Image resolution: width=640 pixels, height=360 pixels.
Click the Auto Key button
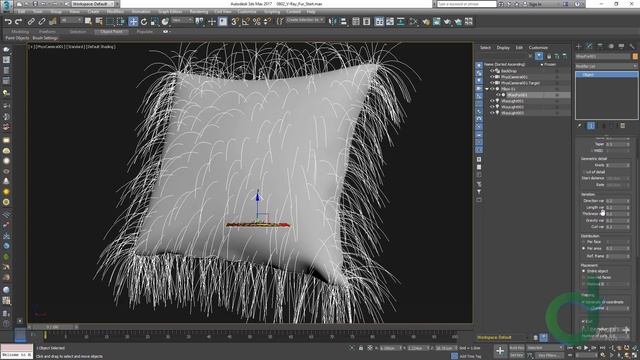517,348
